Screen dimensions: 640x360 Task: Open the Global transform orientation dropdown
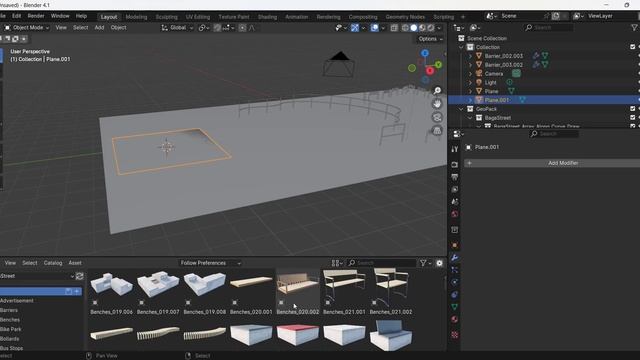[177, 28]
